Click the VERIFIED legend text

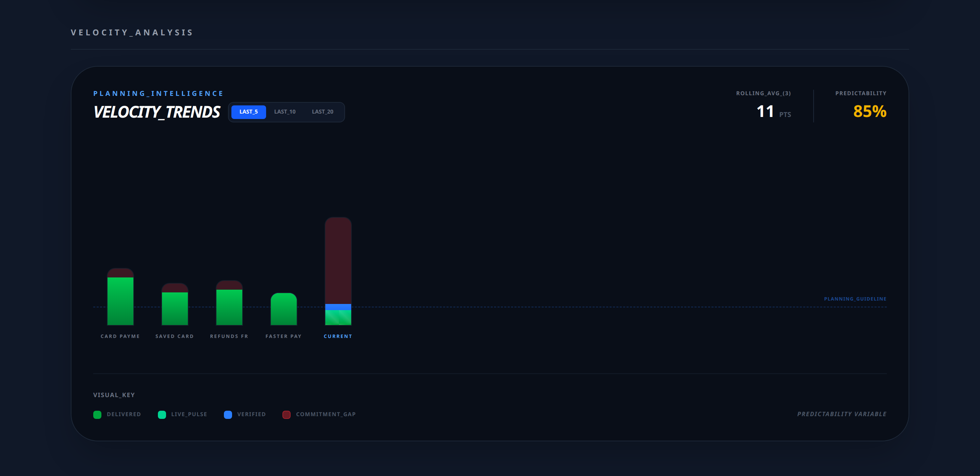251,414
